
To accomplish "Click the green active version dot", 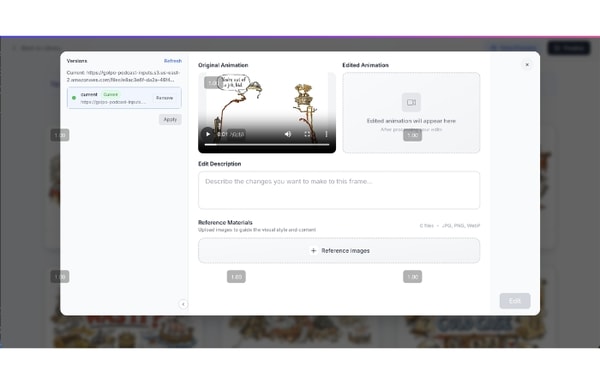I will tap(74, 98).
